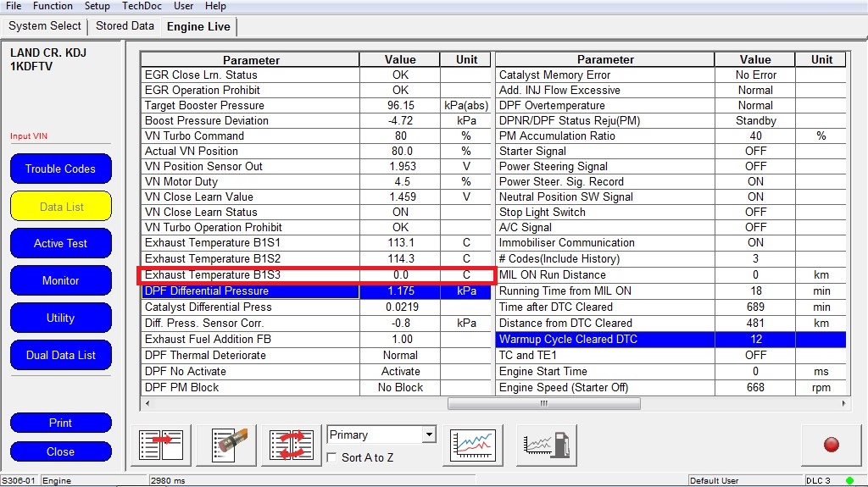Enable the Sort A to Z checkbox
The height and width of the screenshot is (487, 868).
(x=333, y=457)
